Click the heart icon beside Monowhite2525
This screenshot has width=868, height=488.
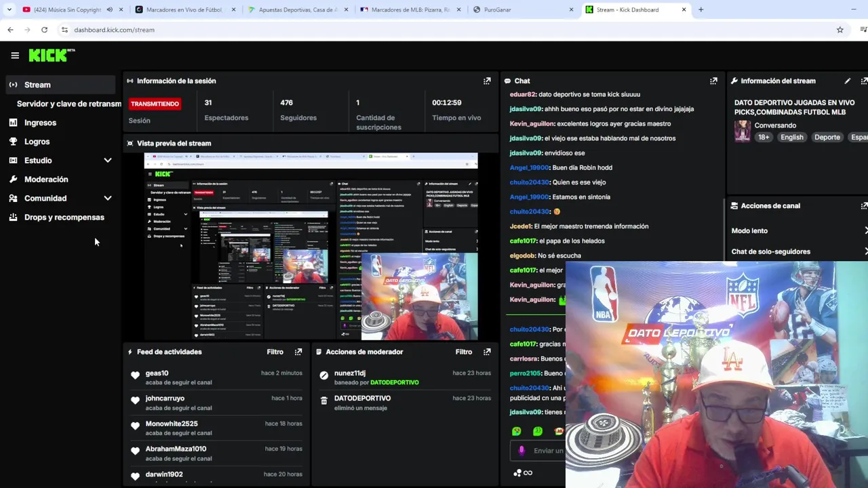point(135,426)
